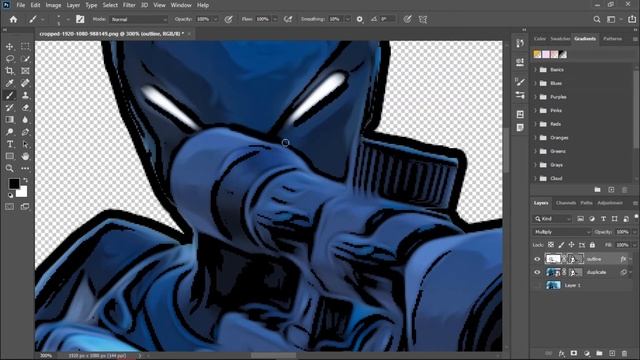Expand the Oranges gradient folder
This screenshot has width=640, height=360.
coord(536,138)
